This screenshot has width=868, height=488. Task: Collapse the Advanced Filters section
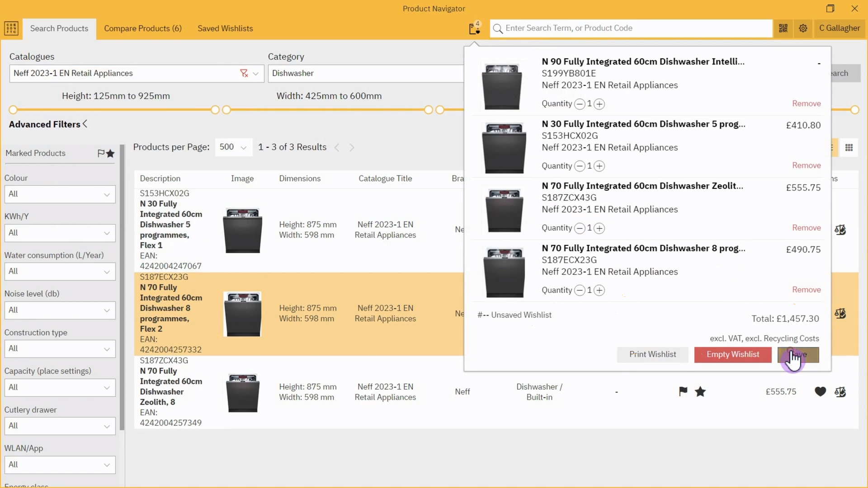(48, 124)
